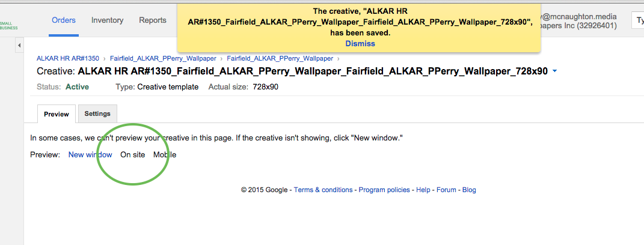Dismiss the creative saved notification
The height and width of the screenshot is (245, 644).
(x=360, y=43)
